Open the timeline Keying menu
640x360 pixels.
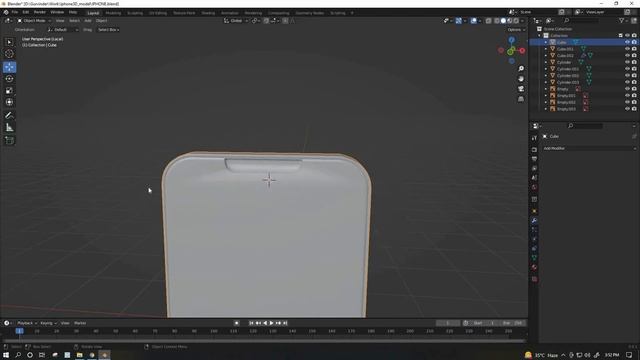click(48, 323)
